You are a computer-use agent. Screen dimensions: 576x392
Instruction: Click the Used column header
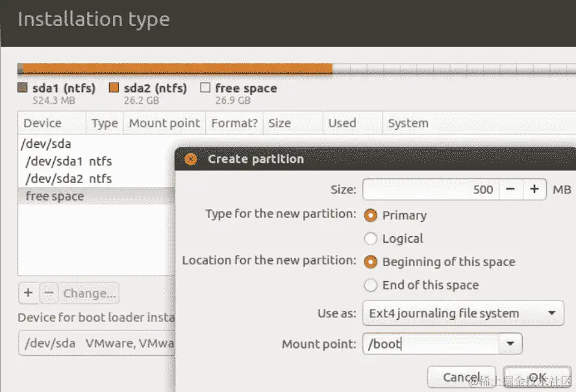pos(353,123)
